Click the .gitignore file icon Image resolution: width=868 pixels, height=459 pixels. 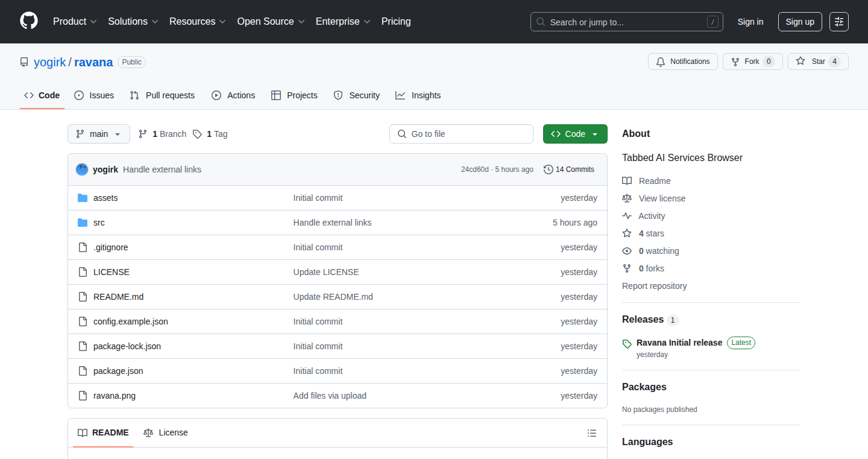[83, 247]
